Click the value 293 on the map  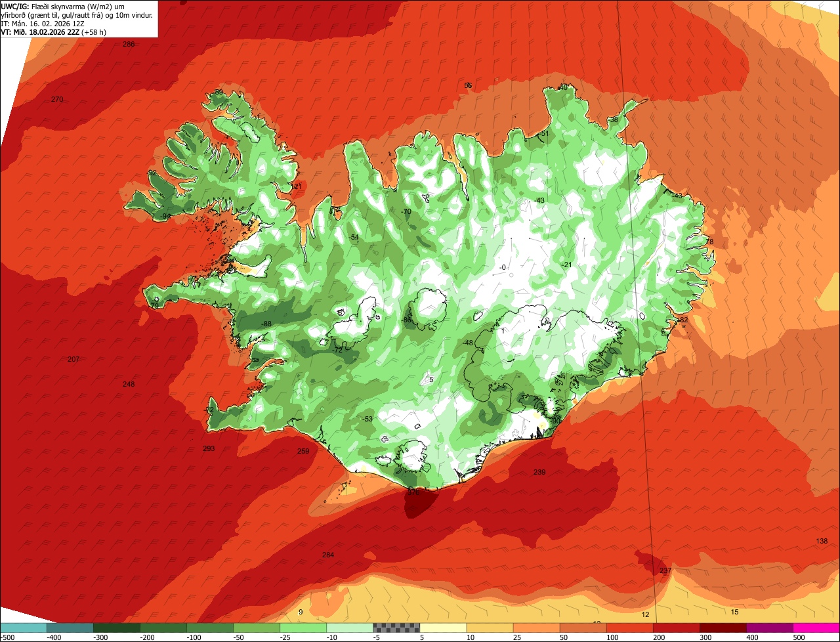(x=209, y=448)
